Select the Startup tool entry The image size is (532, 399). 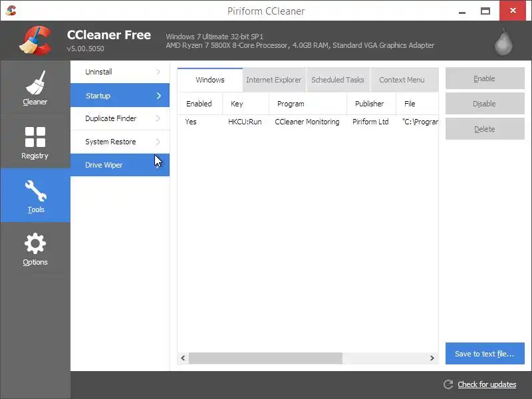point(120,96)
